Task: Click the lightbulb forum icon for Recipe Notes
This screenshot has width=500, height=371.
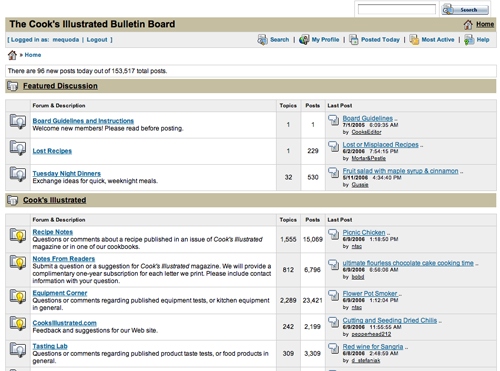Action: [18, 235]
